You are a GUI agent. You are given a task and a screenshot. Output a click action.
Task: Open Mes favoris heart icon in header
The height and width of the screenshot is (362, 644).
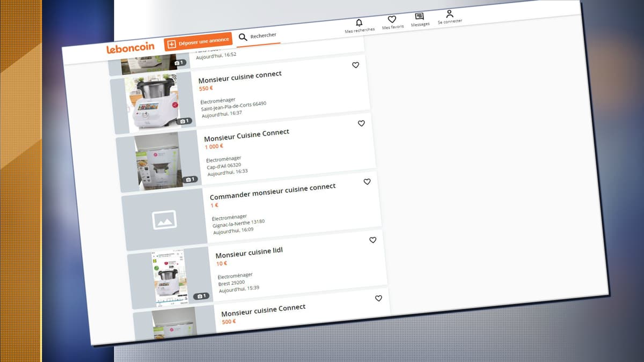click(x=392, y=19)
